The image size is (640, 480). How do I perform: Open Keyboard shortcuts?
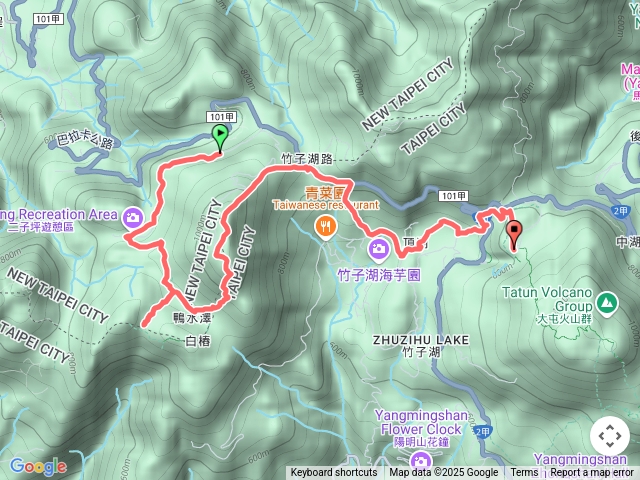click(x=334, y=473)
